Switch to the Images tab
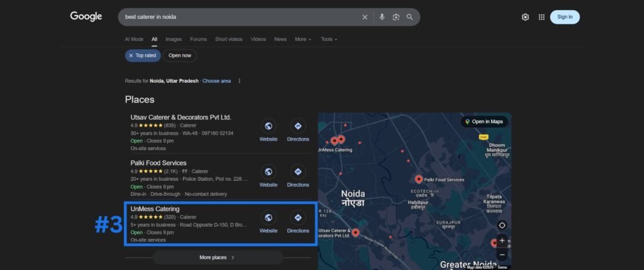Image resolution: width=644 pixels, height=270 pixels. [174, 39]
